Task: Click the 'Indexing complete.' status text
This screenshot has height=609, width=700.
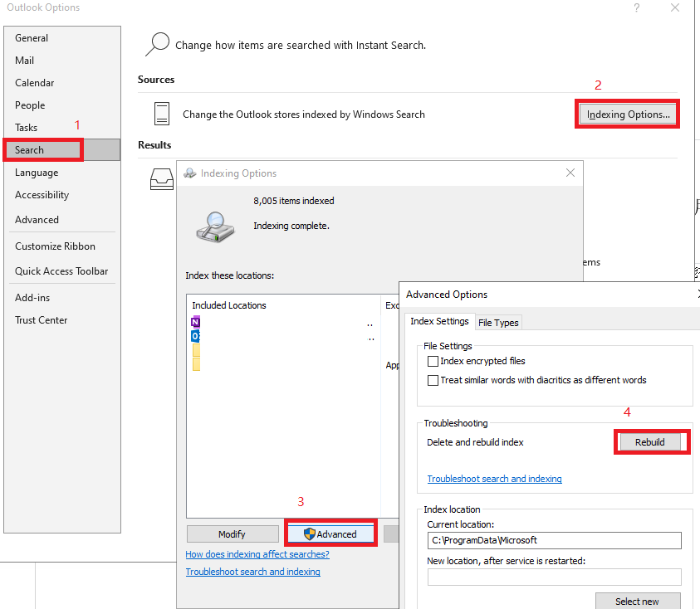Action: pyautogui.click(x=291, y=226)
